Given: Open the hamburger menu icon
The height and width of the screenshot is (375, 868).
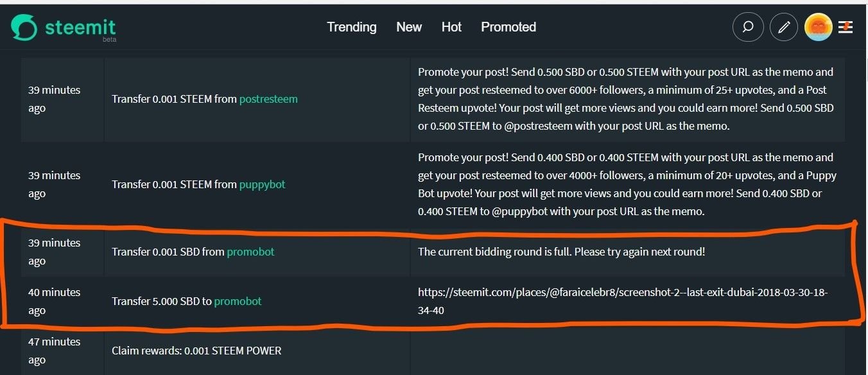Looking at the screenshot, I should click(x=846, y=28).
